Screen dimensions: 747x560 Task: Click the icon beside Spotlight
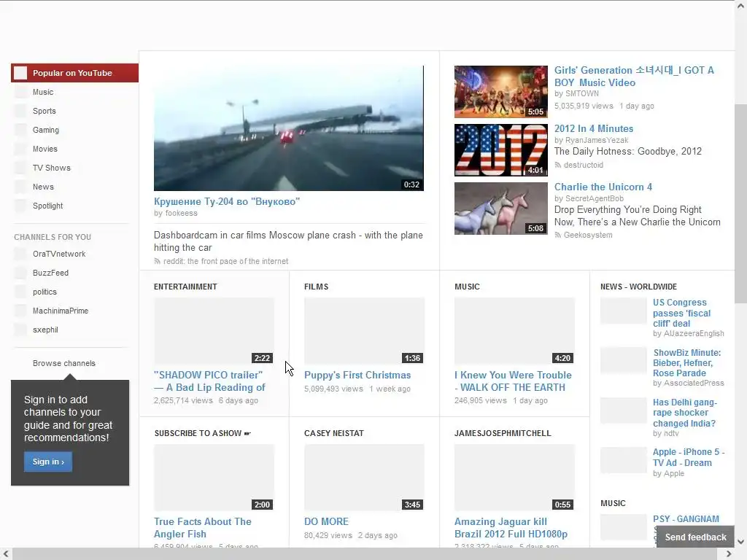point(20,206)
